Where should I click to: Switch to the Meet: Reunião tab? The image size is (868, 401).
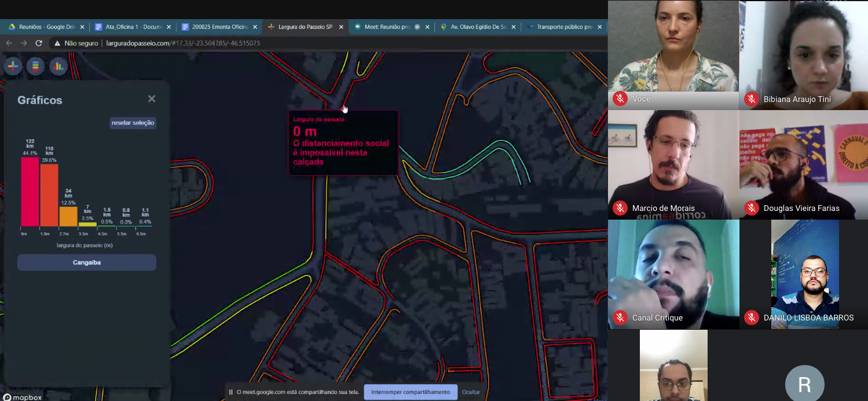[388, 27]
